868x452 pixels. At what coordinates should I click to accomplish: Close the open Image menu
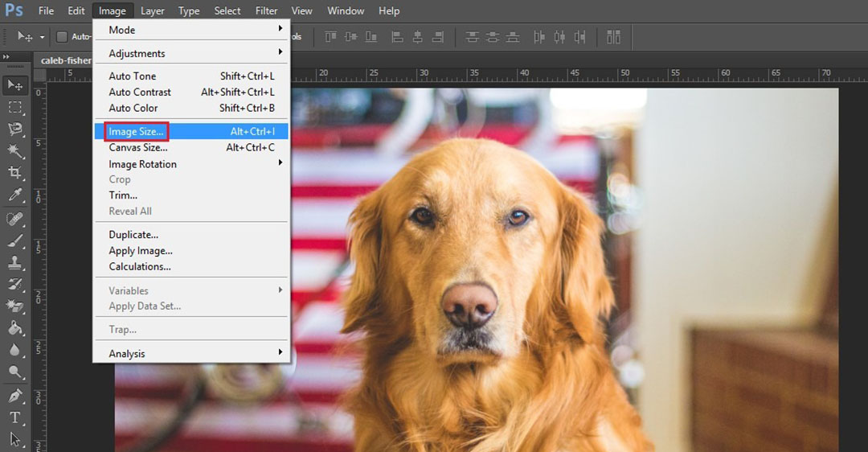113,10
